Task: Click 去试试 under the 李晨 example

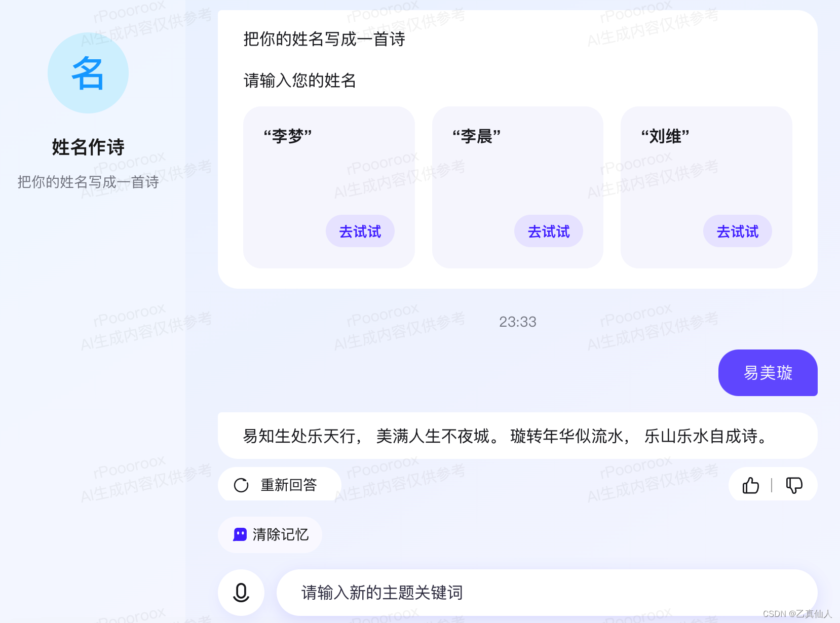Action: coord(549,231)
